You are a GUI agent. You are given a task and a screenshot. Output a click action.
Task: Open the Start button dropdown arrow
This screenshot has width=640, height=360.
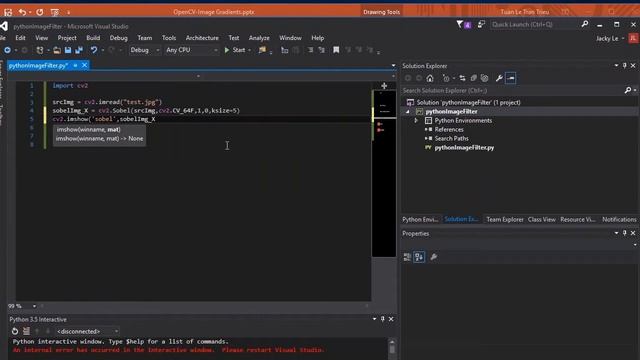pyautogui.click(x=249, y=50)
